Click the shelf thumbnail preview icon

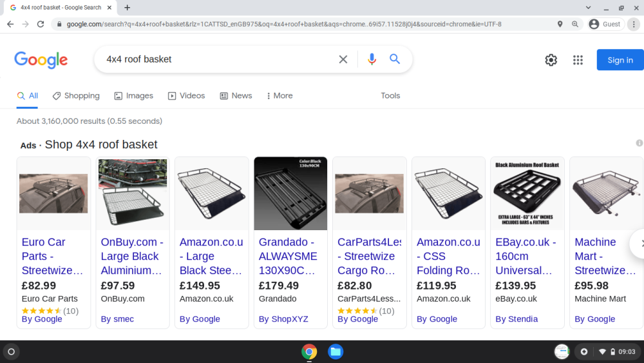562,352
